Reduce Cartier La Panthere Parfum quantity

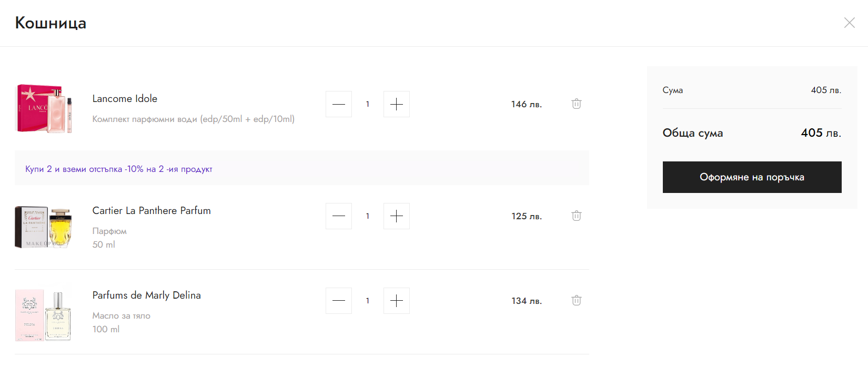coord(339,216)
